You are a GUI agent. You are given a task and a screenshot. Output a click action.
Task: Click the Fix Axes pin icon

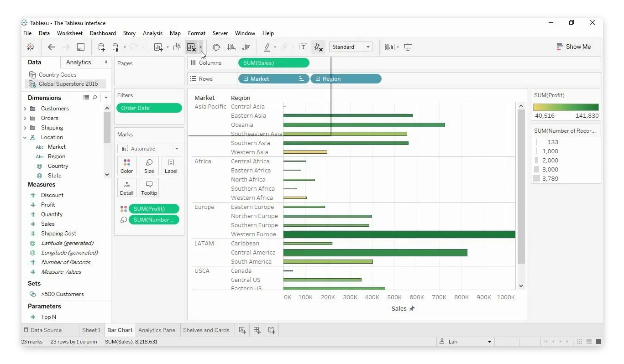[x=318, y=47]
